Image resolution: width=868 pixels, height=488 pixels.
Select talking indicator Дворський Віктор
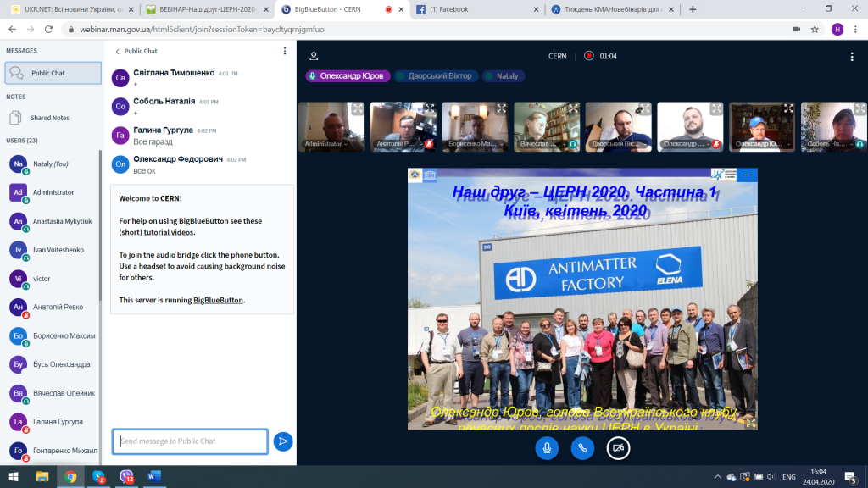coord(437,76)
